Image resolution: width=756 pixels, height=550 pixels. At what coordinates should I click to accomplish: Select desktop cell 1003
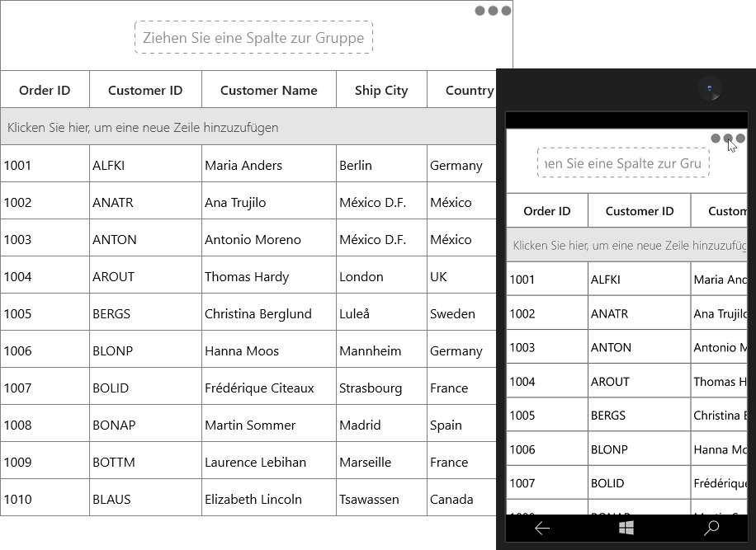[x=45, y=239]
